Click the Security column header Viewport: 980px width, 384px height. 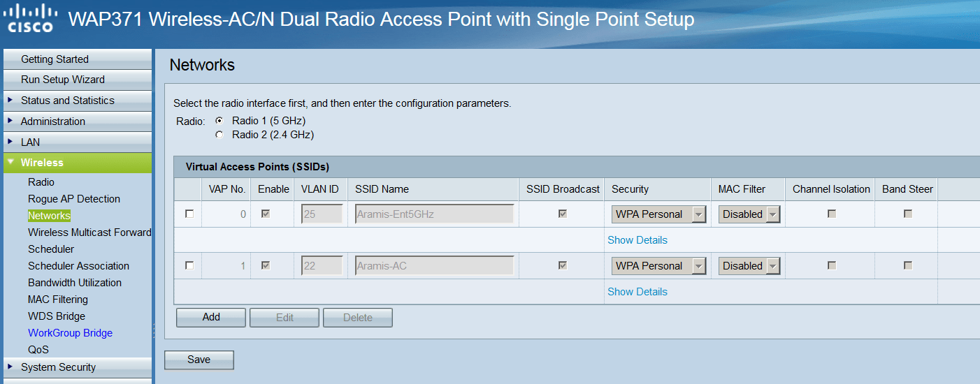630,189
